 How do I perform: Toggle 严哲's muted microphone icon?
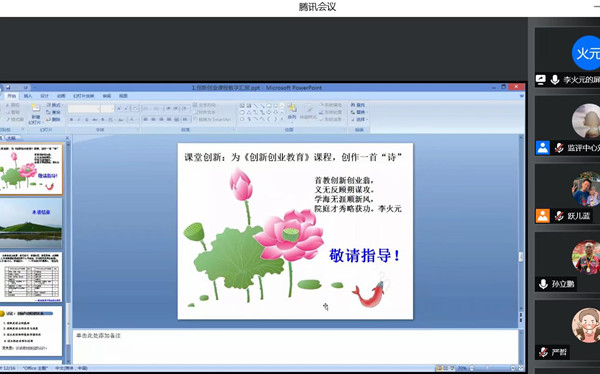(543, 352)
